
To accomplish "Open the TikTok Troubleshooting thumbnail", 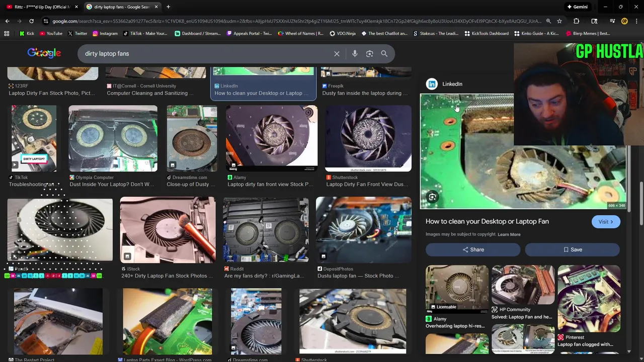I will click(x=34, y=139).
